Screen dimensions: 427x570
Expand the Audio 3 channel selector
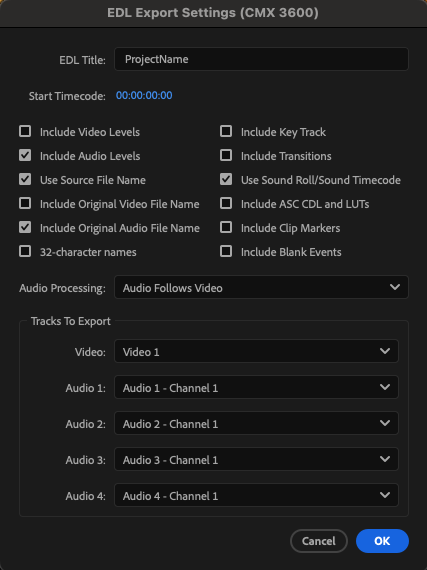tap(256, 459)
